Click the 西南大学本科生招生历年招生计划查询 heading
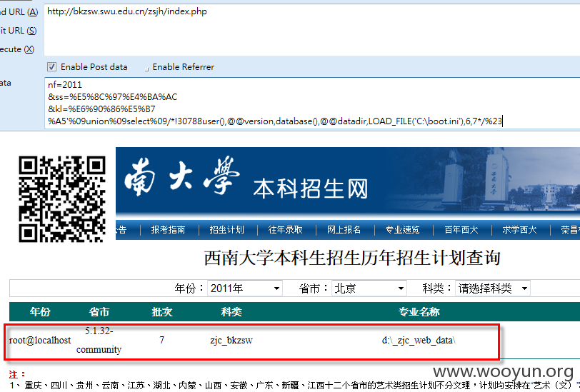The image size is (580, 392). click(352, 258)
